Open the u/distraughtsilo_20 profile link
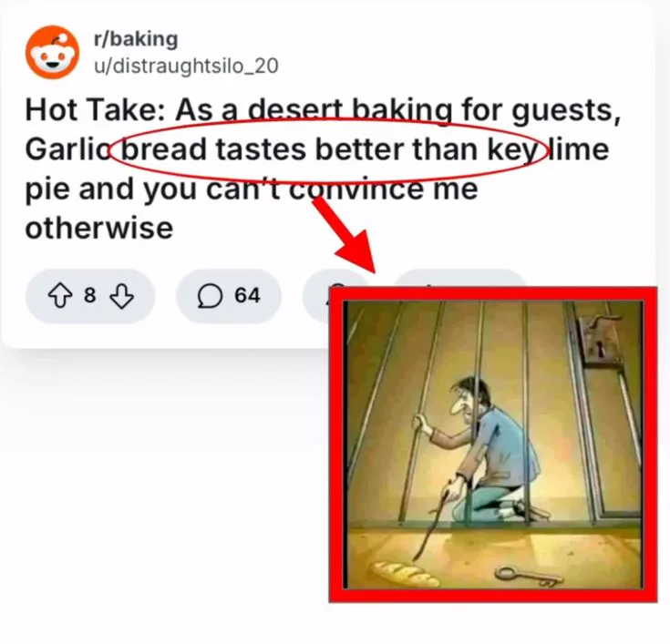670x644 pixels. (186, 66)
